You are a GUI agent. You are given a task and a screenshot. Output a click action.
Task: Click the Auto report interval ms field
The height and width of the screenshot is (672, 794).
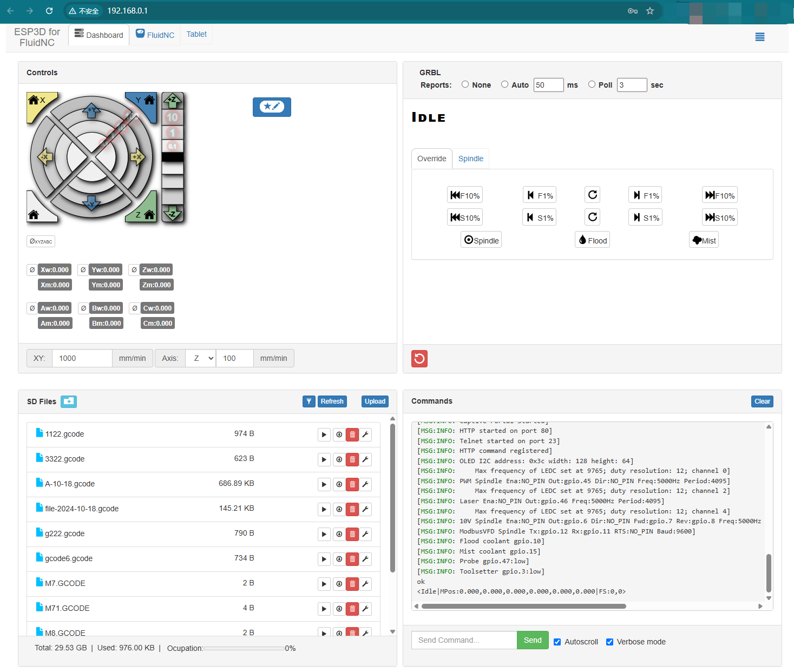pyautogui.click(x=549, y=85)
